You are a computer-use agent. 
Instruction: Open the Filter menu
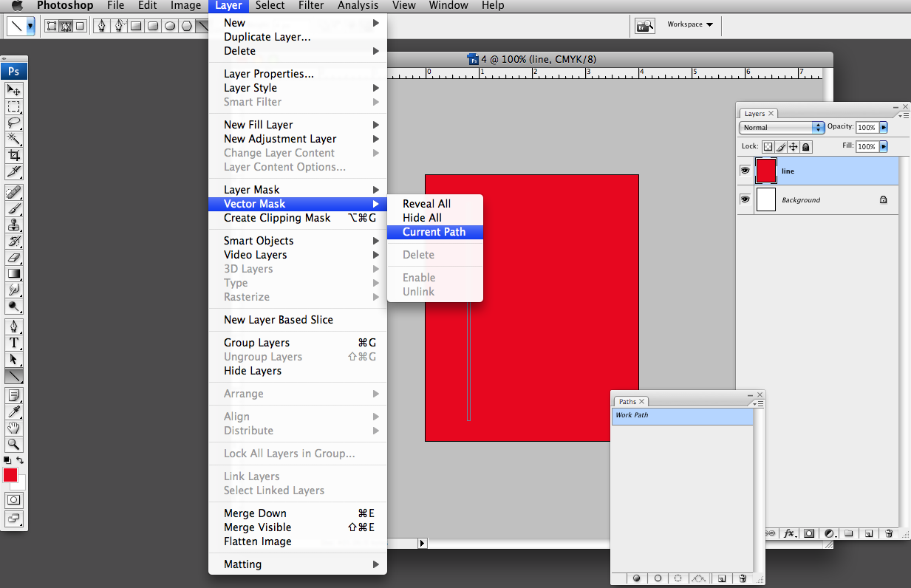click(311, 5)
